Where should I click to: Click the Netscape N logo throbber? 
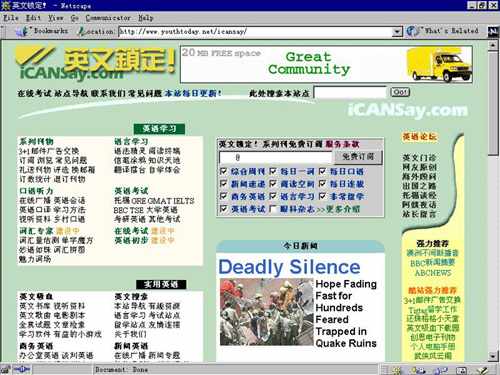(493, 31)
